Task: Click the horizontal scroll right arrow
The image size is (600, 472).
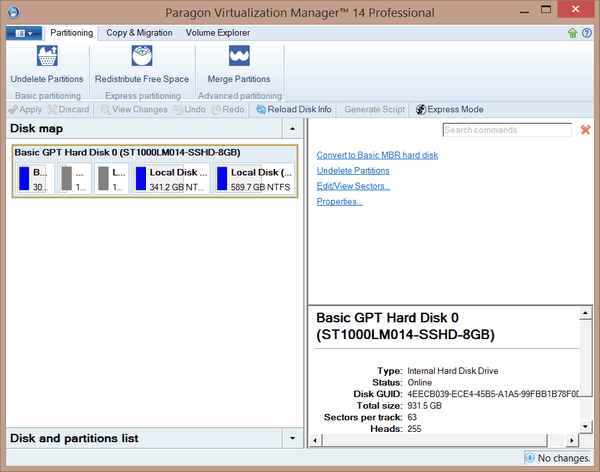Action: 571,441
